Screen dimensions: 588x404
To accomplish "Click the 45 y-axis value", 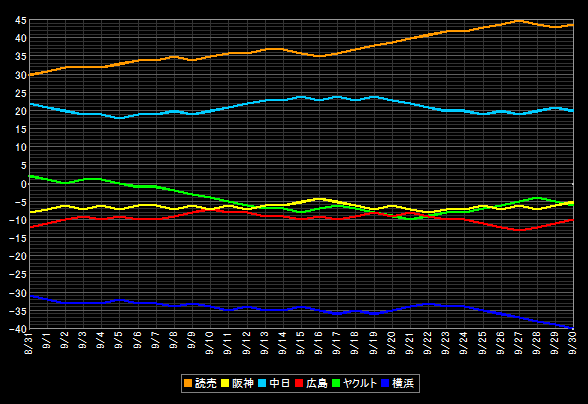I will [x=21, y=21].
